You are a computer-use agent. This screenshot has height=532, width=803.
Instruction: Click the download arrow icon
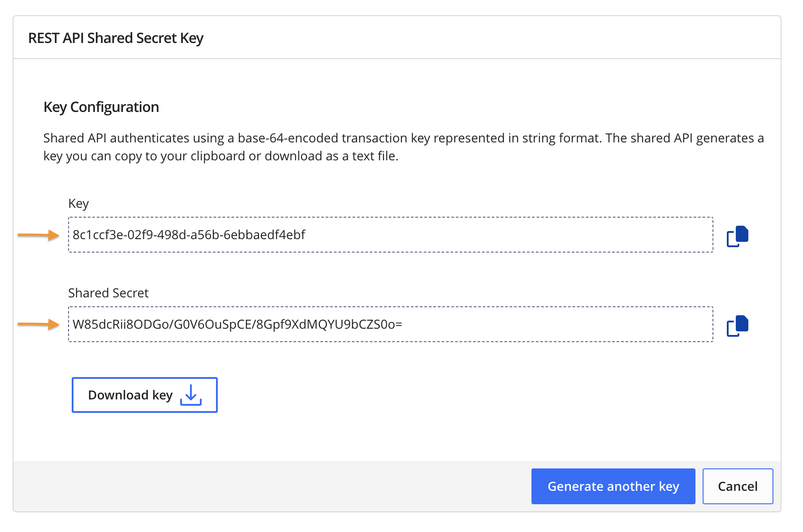191,395
